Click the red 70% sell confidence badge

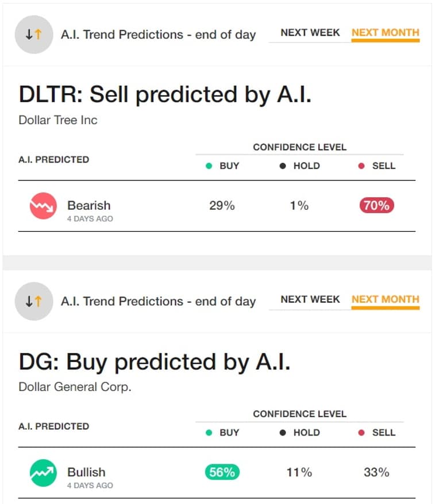pyautogui.click(x=377, y=205)
